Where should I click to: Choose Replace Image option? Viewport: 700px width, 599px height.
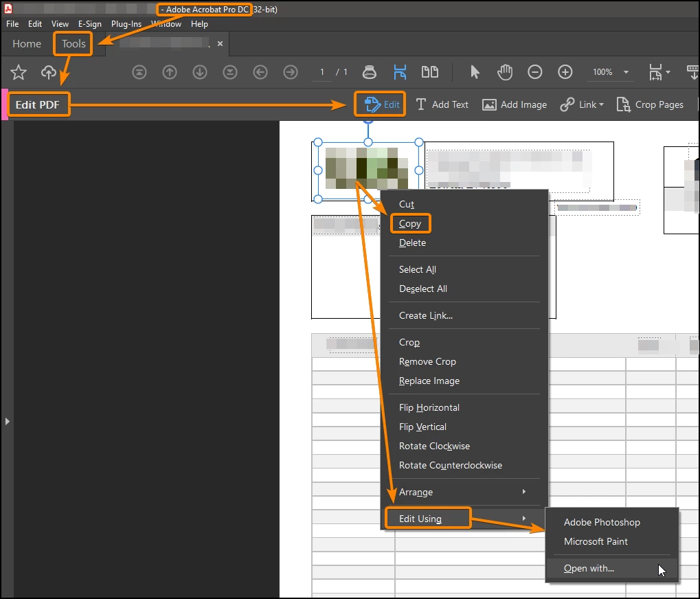click(464, 381)
